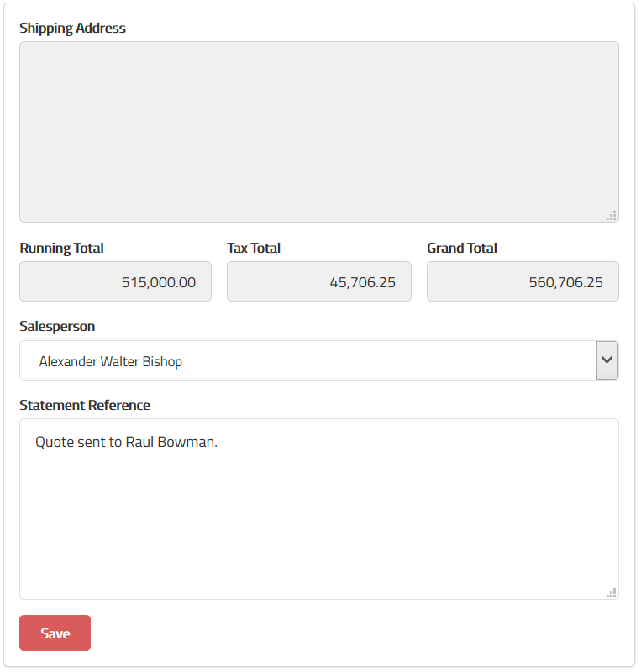Click the Grand Total label
Viewport: 641px width, 672px height.
click(462, 249)
